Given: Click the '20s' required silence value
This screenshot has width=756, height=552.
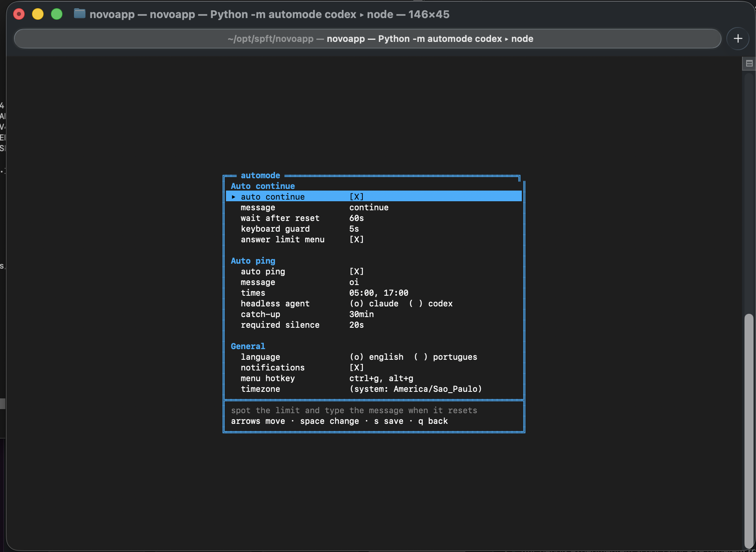Looking at the screenshot, I should [357, 325].
